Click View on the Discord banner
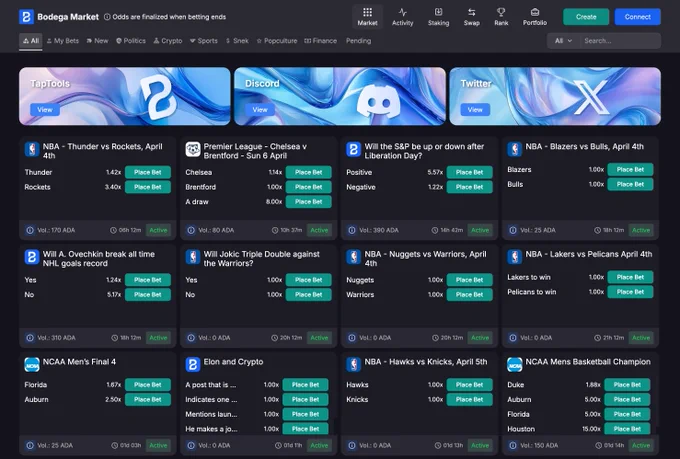 tap(260, 110)
